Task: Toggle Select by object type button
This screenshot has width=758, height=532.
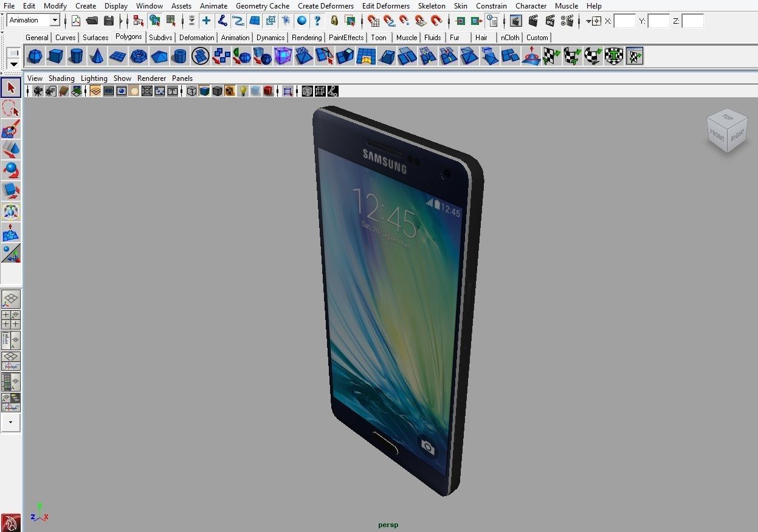Action: (155, 21)
